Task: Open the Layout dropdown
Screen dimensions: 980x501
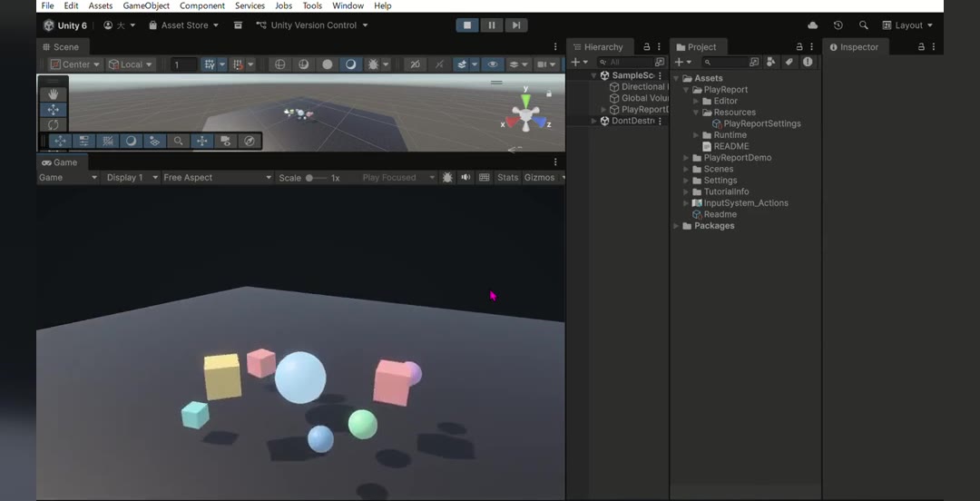Action: pos(906,25)
